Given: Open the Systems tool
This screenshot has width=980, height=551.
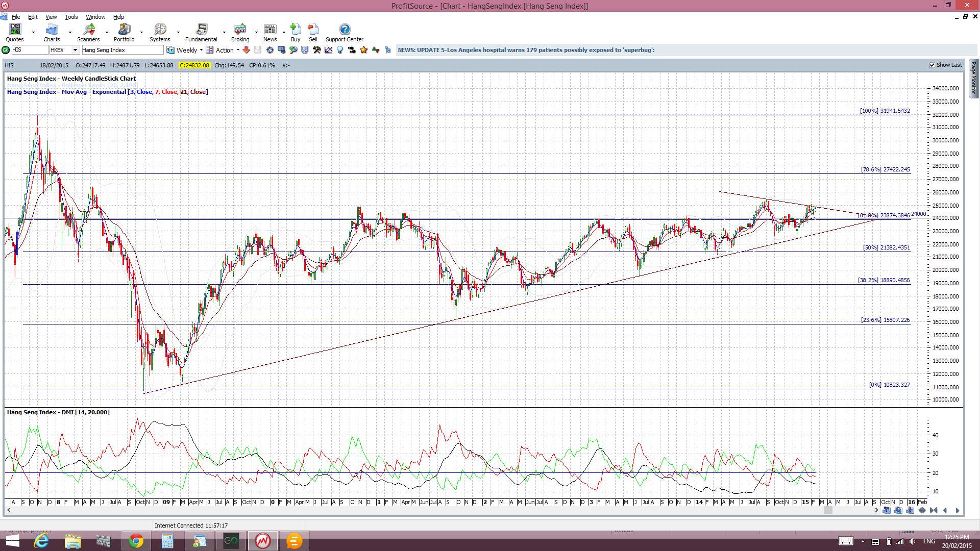Looking at the screenshot, I should coord(160,33).
